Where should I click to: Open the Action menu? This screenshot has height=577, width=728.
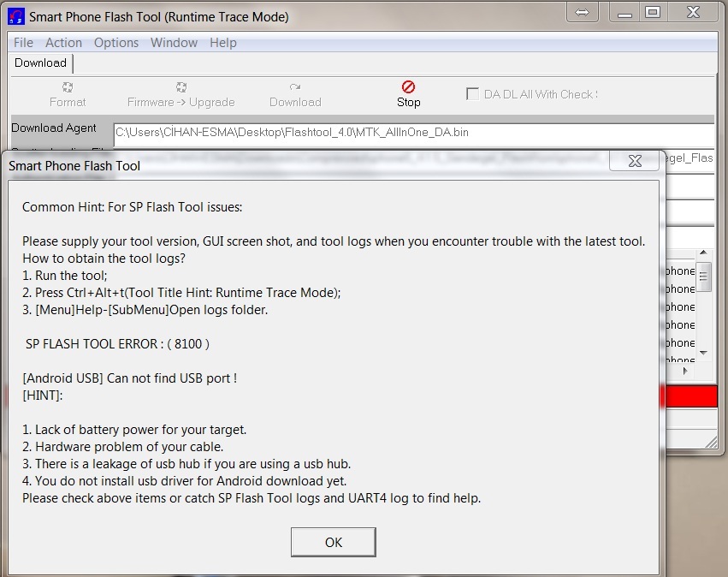pyautogui.click(x=64, y=43)
